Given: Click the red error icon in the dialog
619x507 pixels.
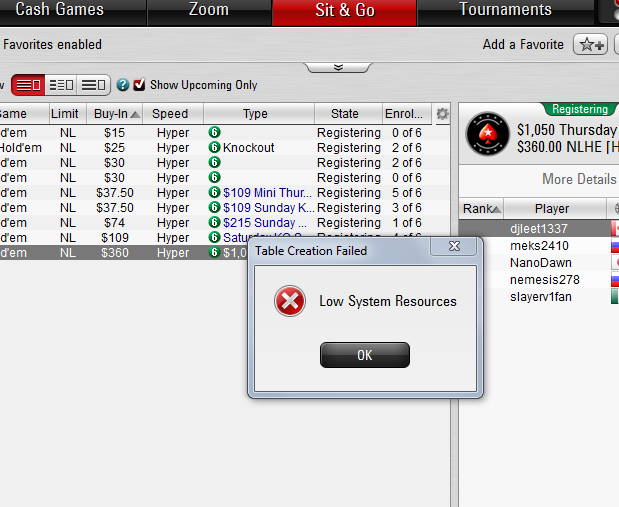Looking at the screenshot, I should [290, 301].
